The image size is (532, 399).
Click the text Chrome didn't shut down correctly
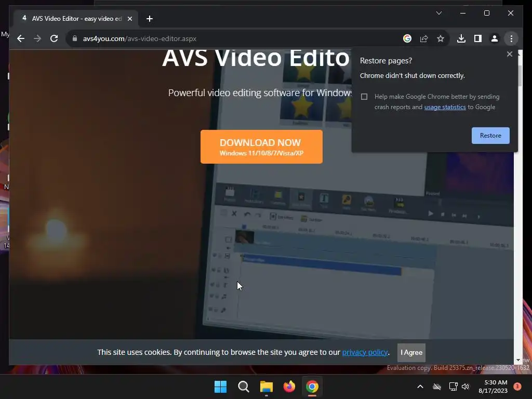pyautogui.click(x=412, y=76)
